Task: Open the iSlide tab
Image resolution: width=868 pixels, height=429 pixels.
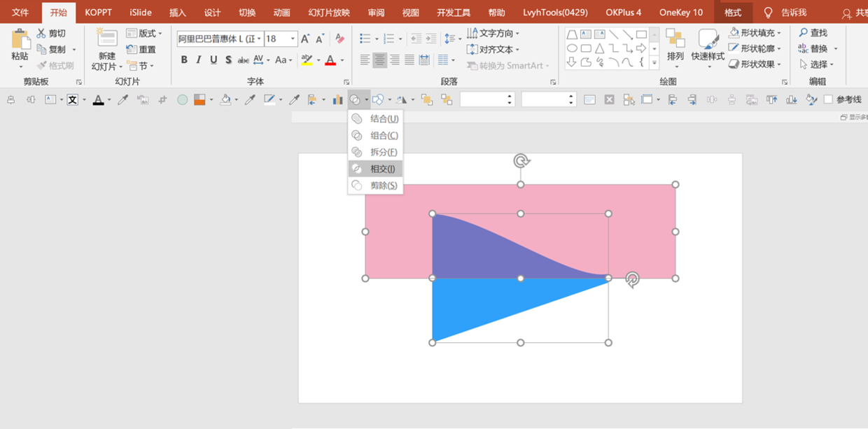Action: (141, 13)
